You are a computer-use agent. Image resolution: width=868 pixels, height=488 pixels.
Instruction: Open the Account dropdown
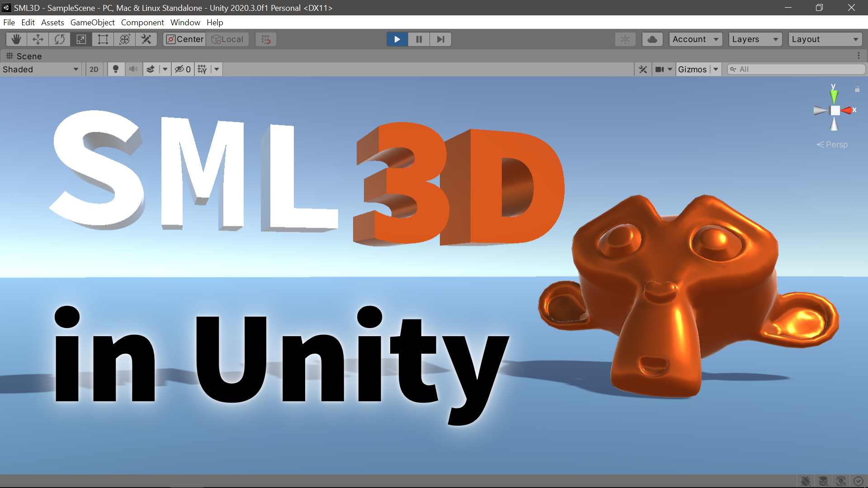click(695, 39)
